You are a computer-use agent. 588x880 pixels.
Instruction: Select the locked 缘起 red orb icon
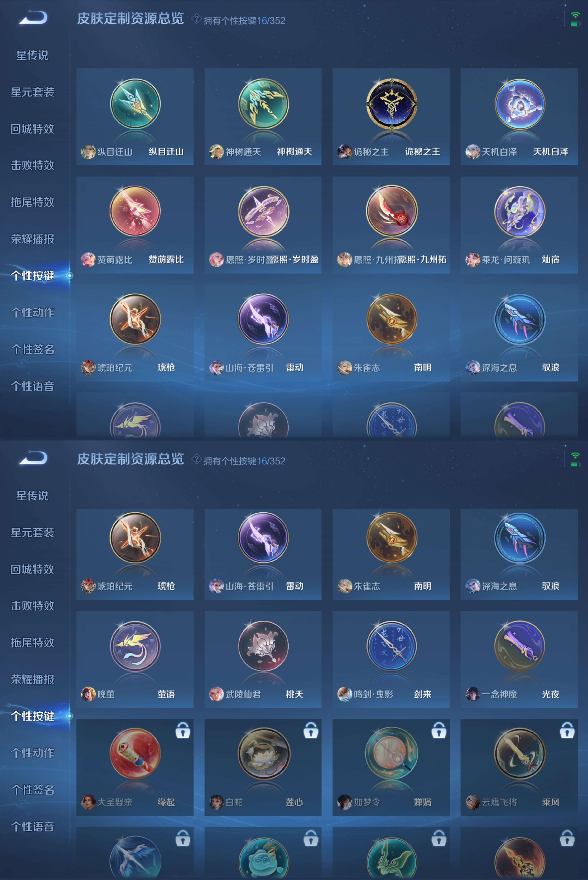coord(135,753)
